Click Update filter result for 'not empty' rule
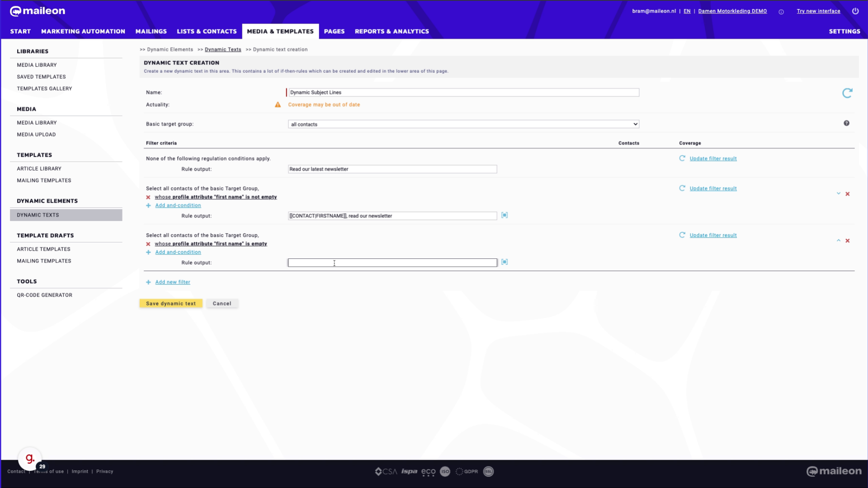The width and height of the screenshot is (868, 488). 713,188
